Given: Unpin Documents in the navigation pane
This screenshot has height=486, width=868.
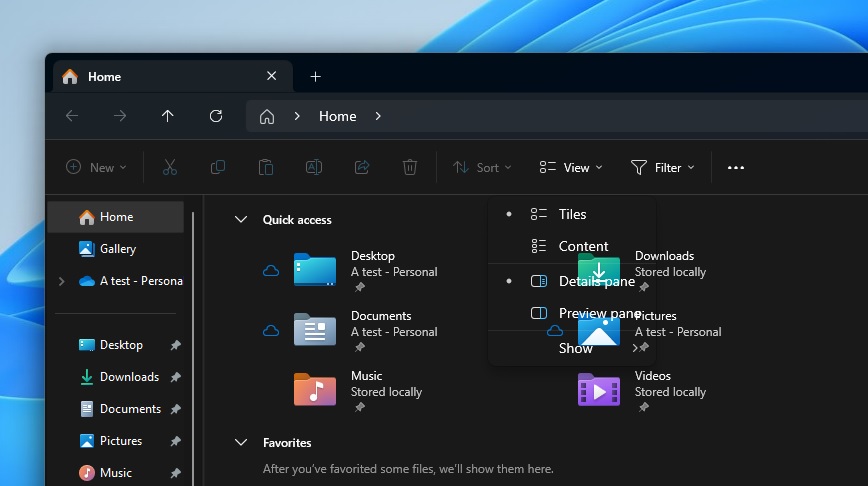Looking at the screenshot, I should coord(175,409).
